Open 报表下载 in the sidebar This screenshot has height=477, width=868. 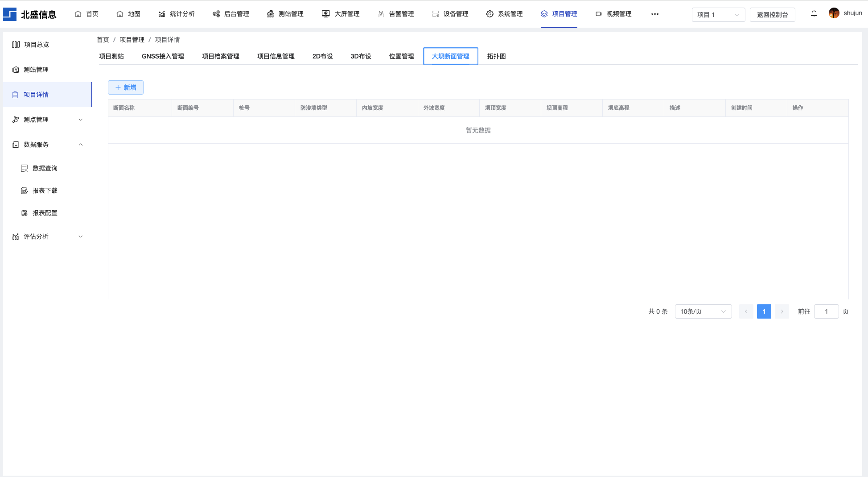point(45,191)
